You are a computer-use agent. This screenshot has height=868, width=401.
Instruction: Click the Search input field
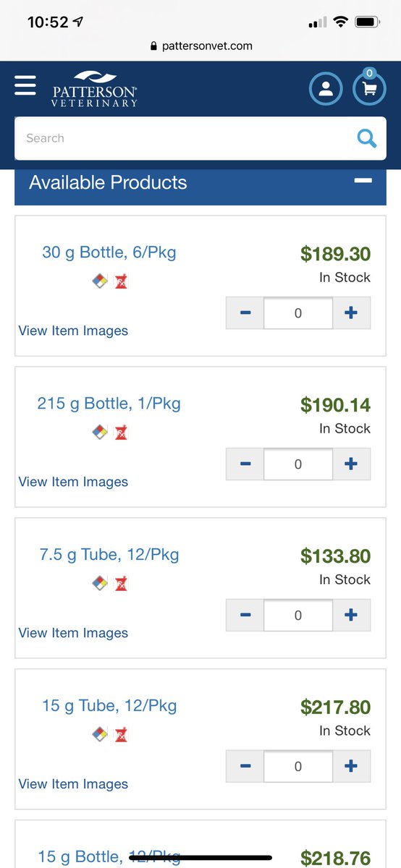click(x=185, y=138)
